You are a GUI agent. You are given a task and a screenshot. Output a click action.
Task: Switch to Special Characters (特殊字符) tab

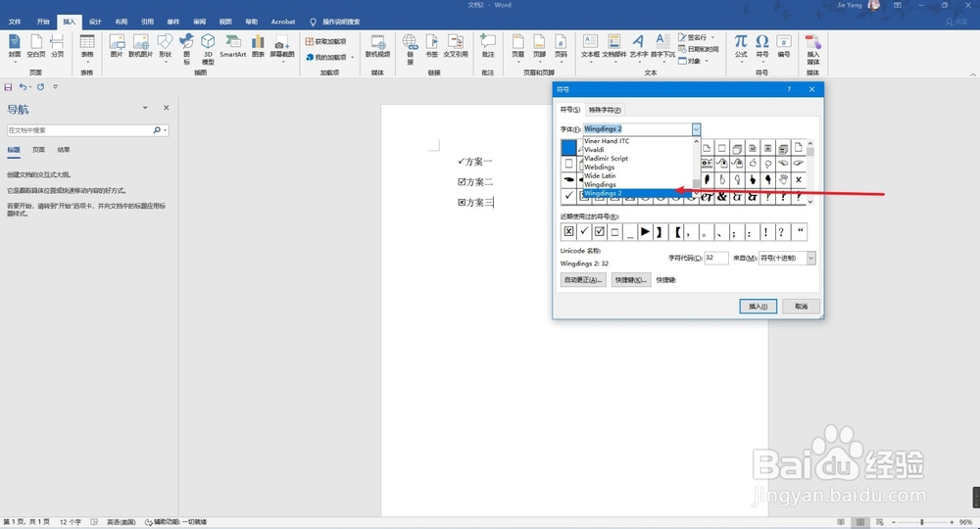[605, 110]
